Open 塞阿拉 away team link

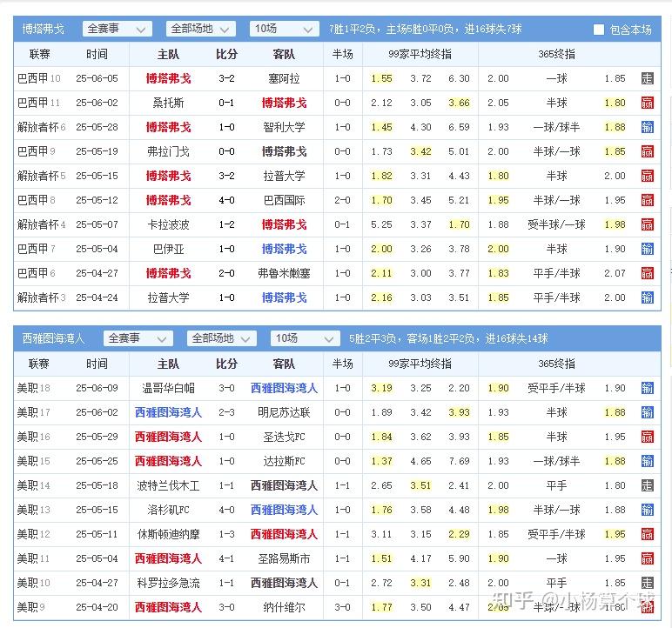click(284, 78)
